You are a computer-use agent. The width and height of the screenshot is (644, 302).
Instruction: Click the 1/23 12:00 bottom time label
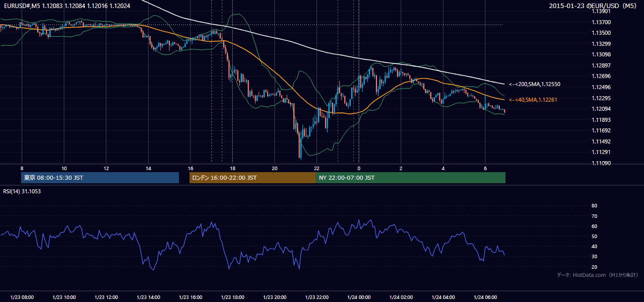point(106,297)
